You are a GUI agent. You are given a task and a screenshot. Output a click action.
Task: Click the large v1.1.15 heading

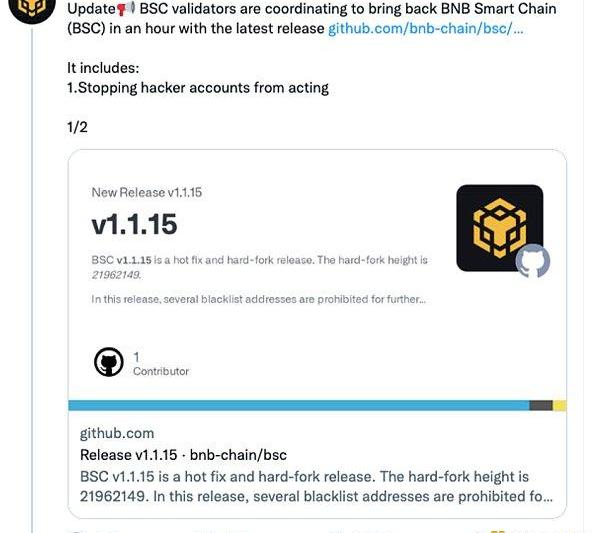pyautogui.click(x=134, y=224)
